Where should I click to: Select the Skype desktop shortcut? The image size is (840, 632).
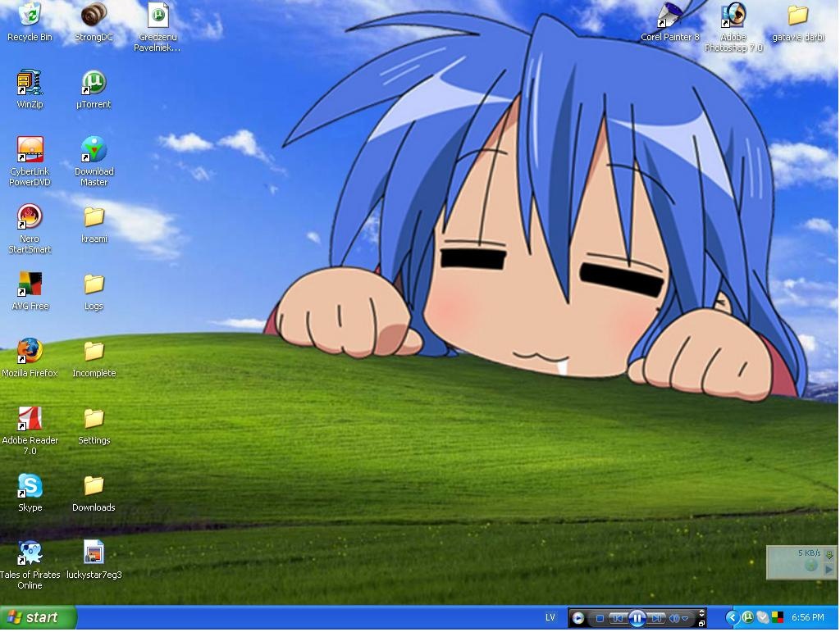[30, 493]
